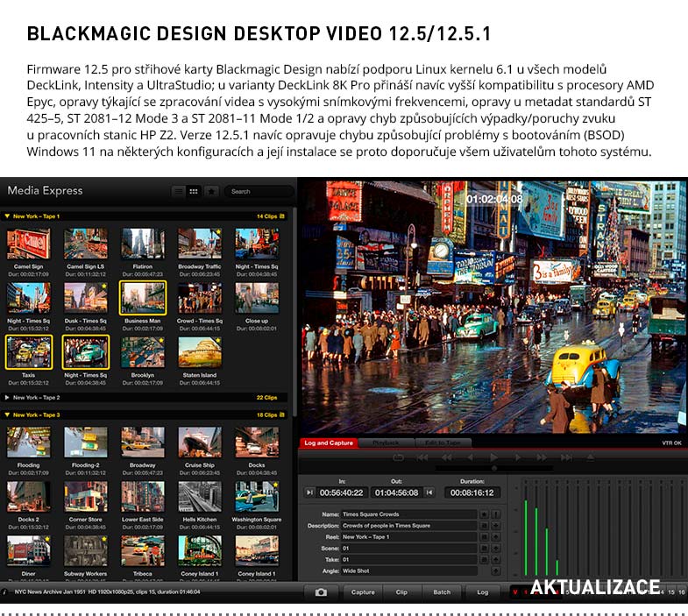Switch Media Express to thumbnail grid view
Image resolution: width=688 pixels, height=616 pixels.
pos(194,191)
